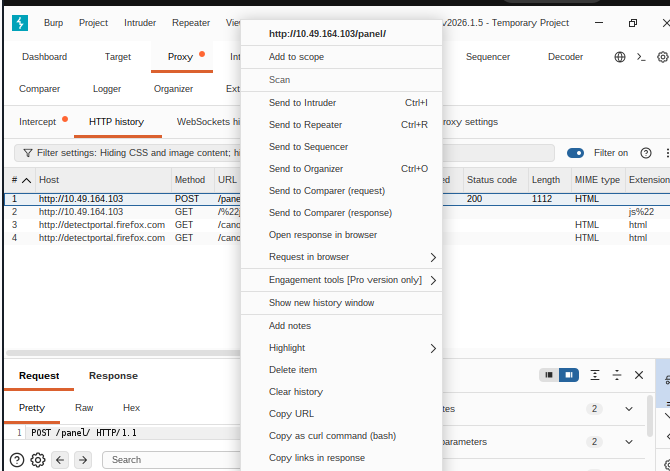Expand the Highlight submenu arrow
This screenshot has height=471, width=670.
coord(433,348)
